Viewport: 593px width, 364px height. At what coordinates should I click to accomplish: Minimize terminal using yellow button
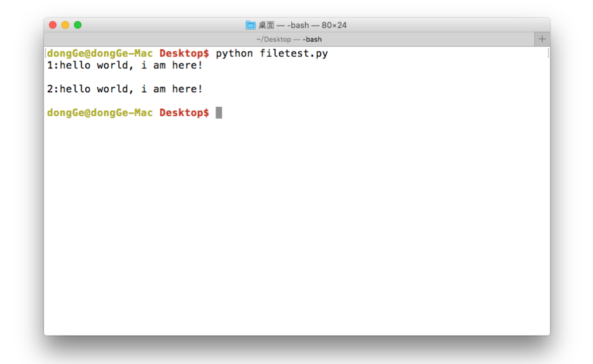65,25
